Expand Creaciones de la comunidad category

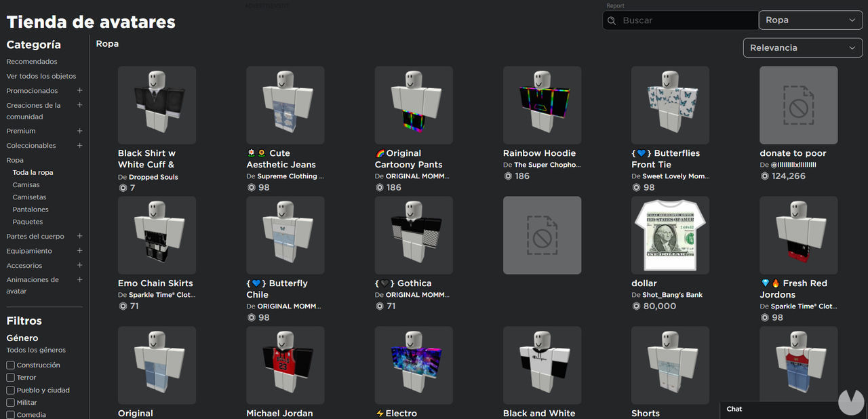pyautogui.click(x=79, y=105)
